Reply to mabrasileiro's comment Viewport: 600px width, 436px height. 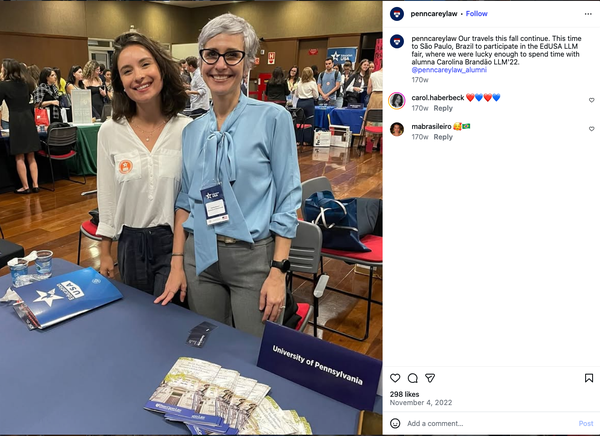[443, 137]
